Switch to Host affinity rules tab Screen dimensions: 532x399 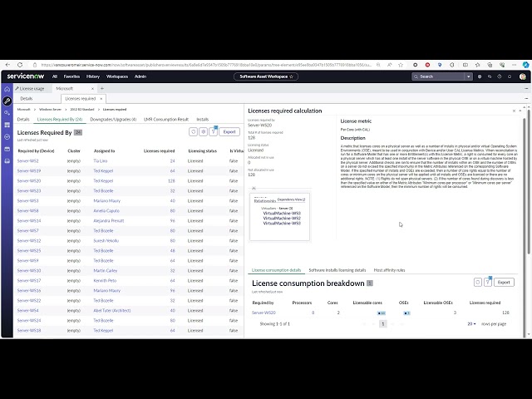pyautogui.click(x=389, y=270)
